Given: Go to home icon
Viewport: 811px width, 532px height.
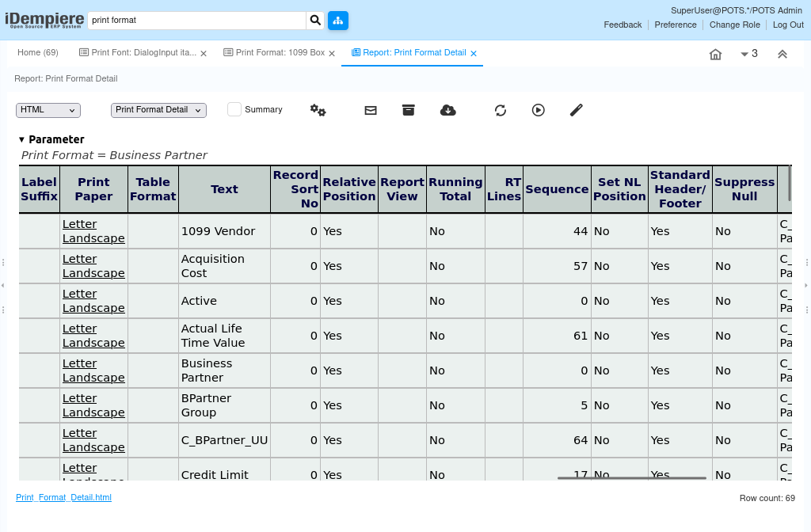Looking at the screenshot, I should [x=715, y=55].
